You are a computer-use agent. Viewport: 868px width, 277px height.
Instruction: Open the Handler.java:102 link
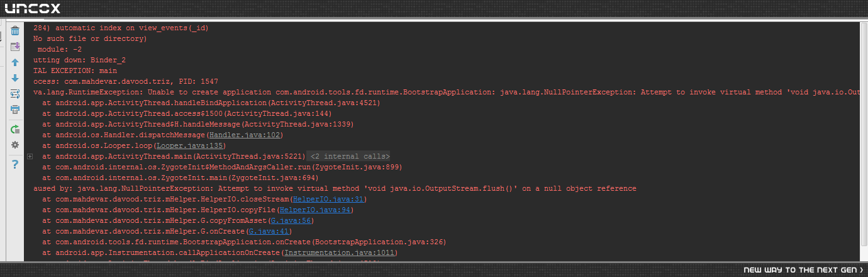pos(245,135)
